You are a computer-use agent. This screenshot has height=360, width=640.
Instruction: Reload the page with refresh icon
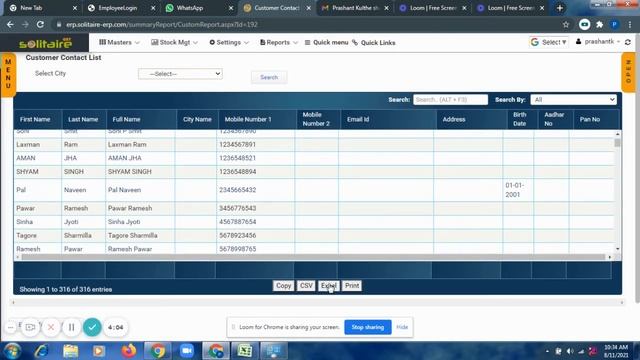(40, 24)
